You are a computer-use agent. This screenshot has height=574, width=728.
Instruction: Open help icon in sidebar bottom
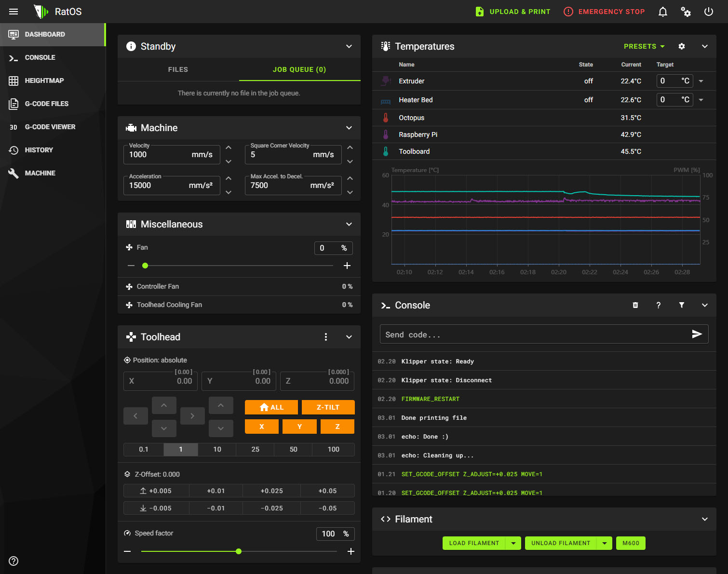[13, 561]
